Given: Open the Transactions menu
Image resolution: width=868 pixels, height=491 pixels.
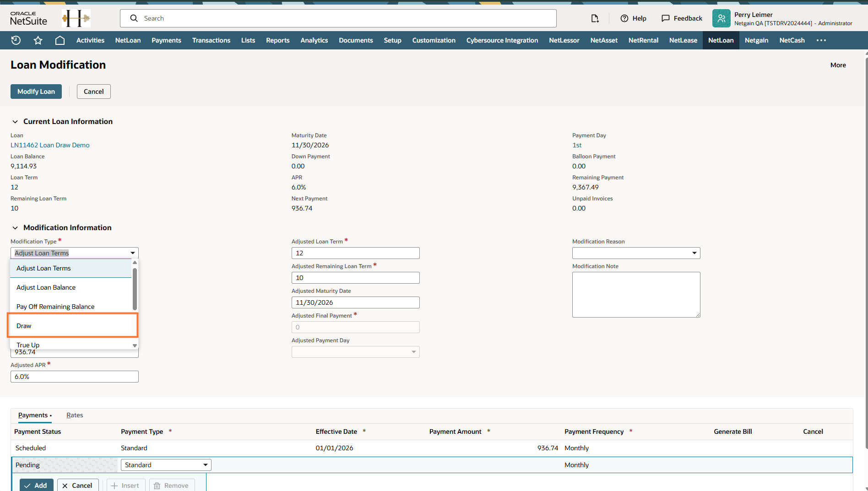Looking at the screenshot, I should pos(211,40).
